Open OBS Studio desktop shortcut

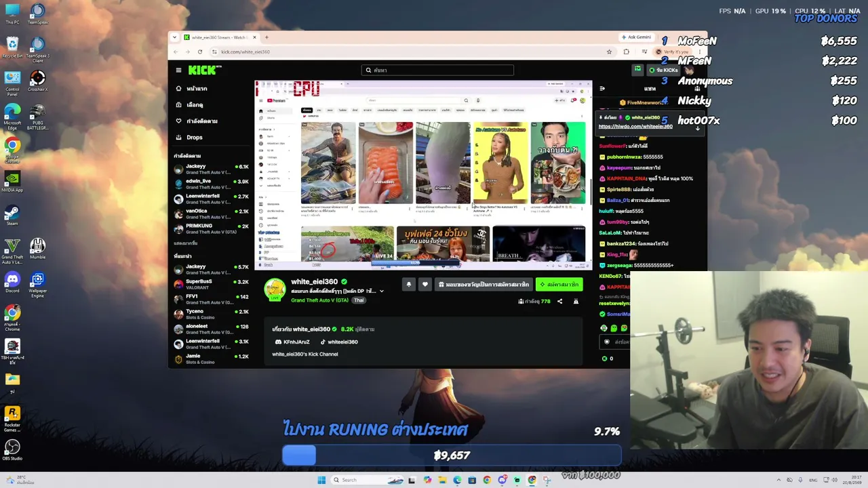coord(12,450)
